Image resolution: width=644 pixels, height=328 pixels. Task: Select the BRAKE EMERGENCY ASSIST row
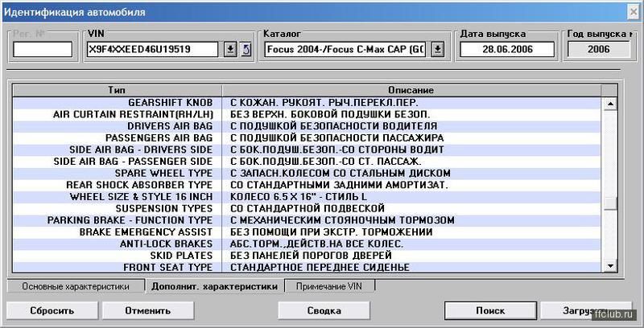307,232
